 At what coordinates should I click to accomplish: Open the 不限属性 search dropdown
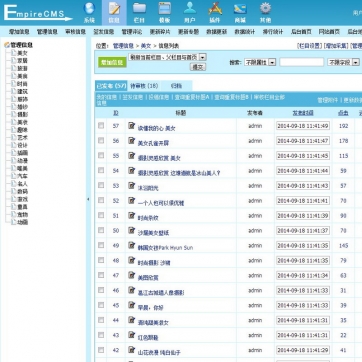(260, 62)
